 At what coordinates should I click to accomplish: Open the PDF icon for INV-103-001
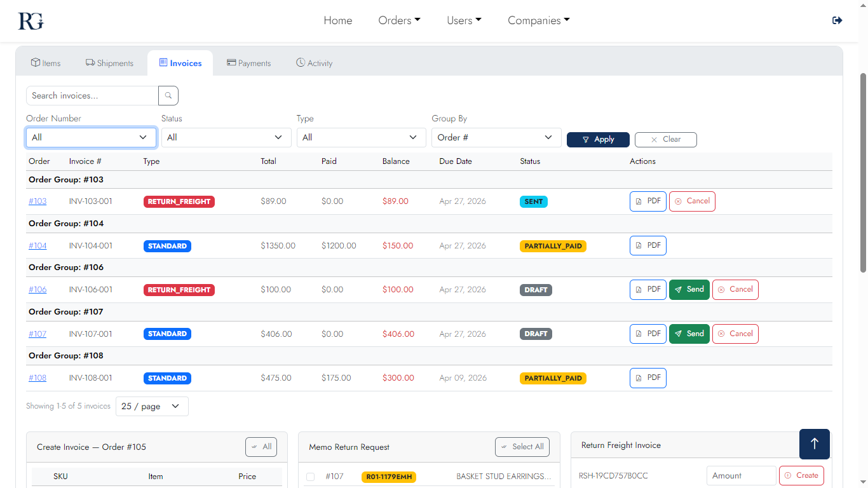click(x=638, y=201)
